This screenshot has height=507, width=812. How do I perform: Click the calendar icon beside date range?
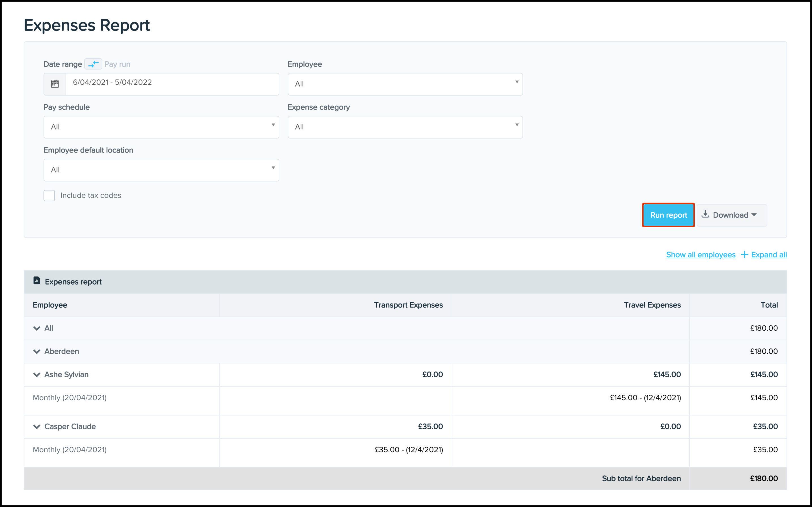point(55,84)
